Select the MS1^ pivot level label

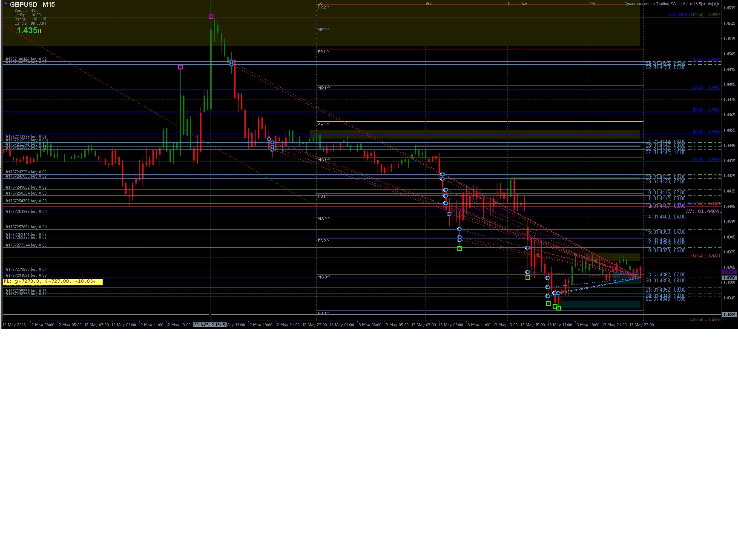[x=323, y=160]
